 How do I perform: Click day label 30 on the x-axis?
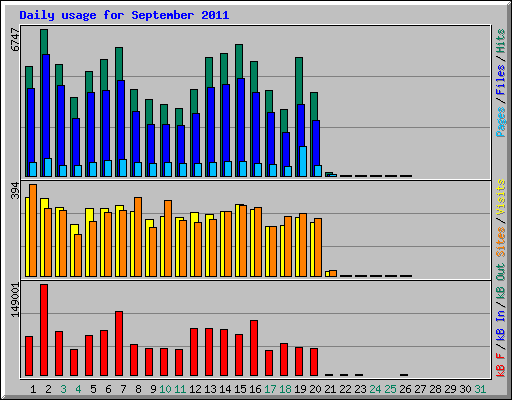tap(465, 389)
